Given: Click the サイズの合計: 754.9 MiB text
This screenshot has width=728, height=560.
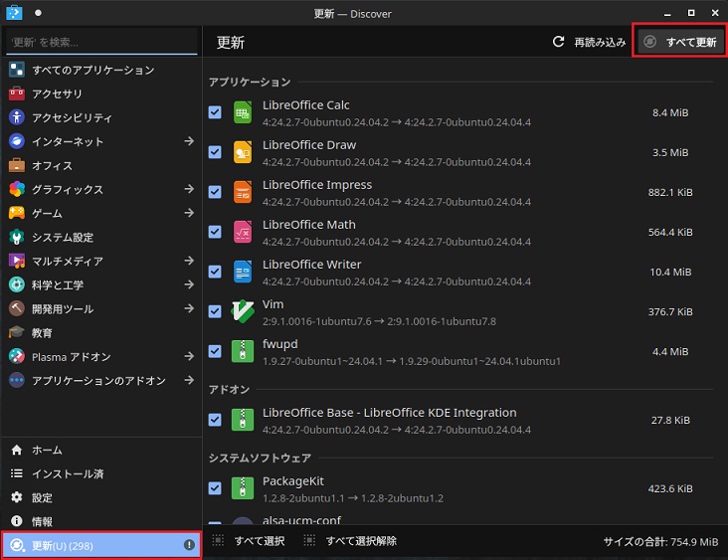Looking at the screenshot, I should point(660,542).
